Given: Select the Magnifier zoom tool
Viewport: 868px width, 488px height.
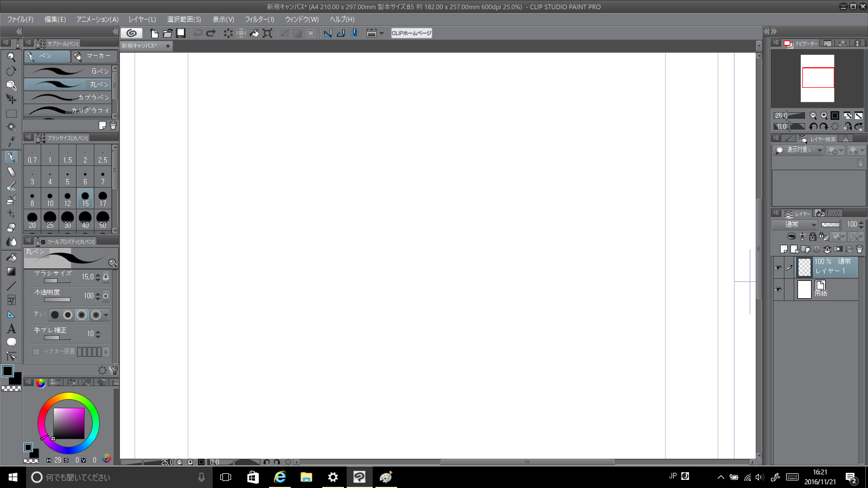Looking at the screenshot, I should (11, 57).
